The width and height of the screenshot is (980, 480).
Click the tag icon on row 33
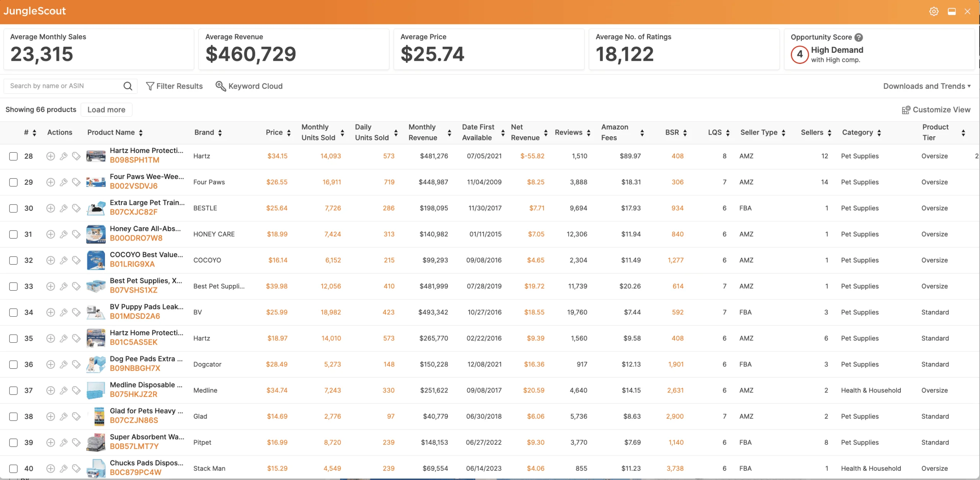click(x=76, y=286)
